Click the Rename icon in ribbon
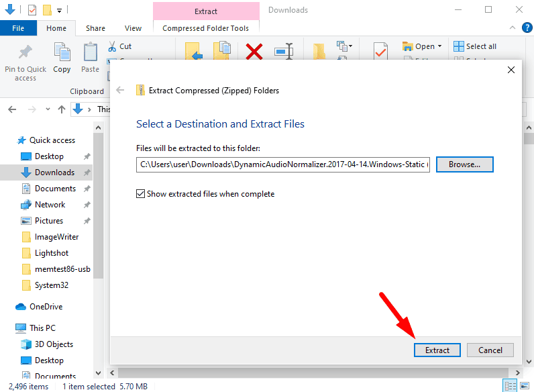534x392 pixels. (x=284, y=52)
